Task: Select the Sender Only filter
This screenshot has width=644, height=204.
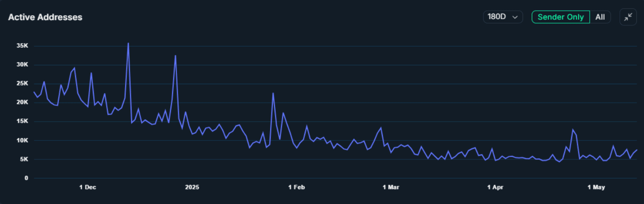Action: coord(560,17)
